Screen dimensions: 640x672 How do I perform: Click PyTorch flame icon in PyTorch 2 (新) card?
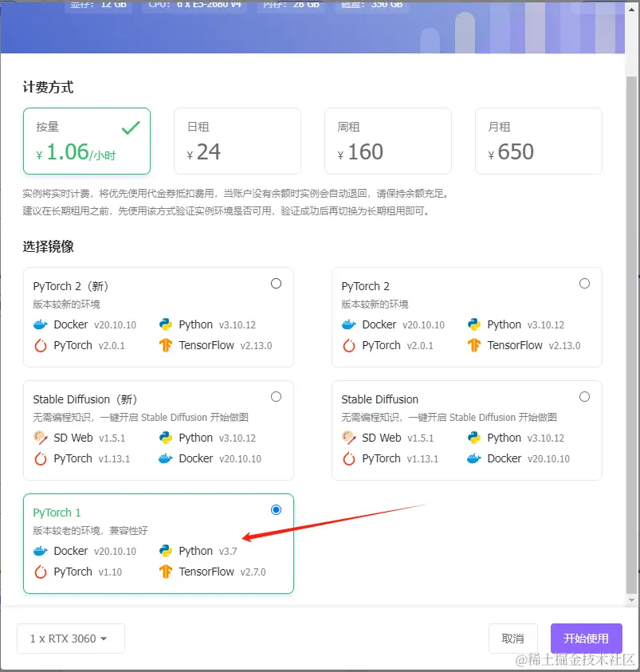tap(41, 345)
